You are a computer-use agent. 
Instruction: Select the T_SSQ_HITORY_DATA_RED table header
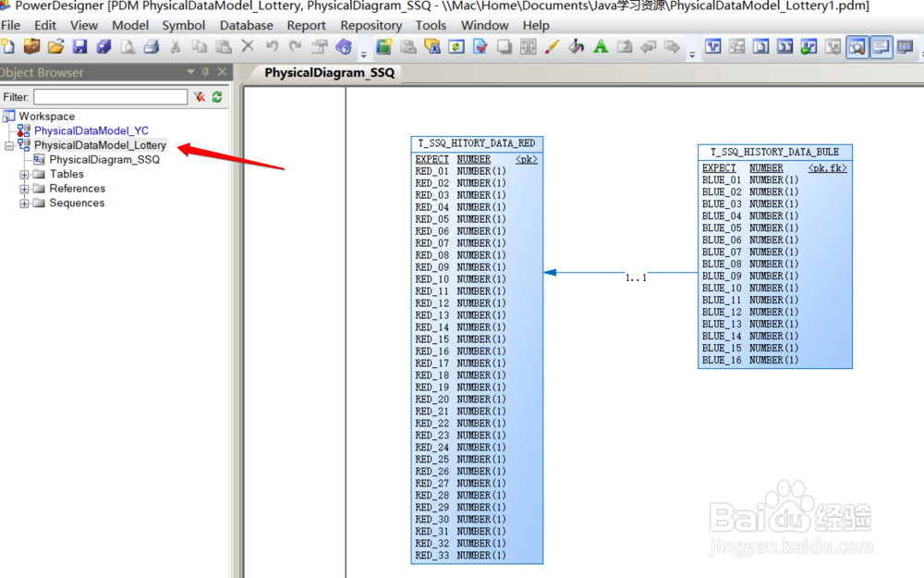(x=477, y=144)
